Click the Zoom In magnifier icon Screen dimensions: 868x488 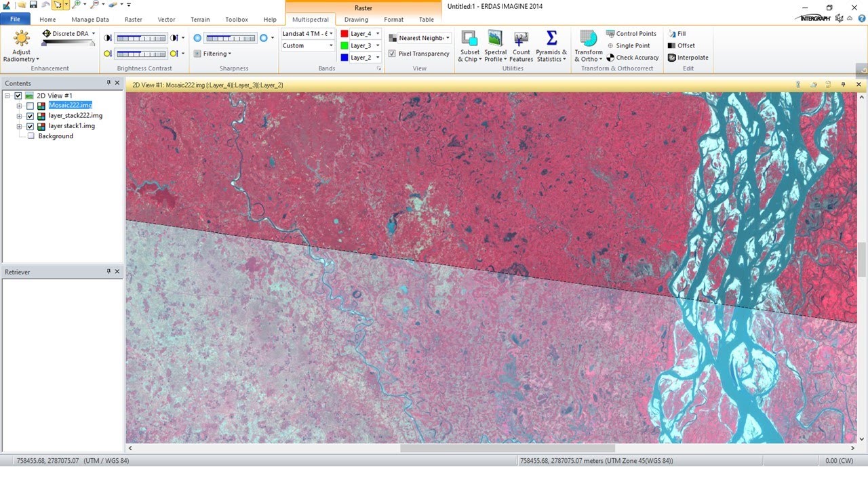77,5
